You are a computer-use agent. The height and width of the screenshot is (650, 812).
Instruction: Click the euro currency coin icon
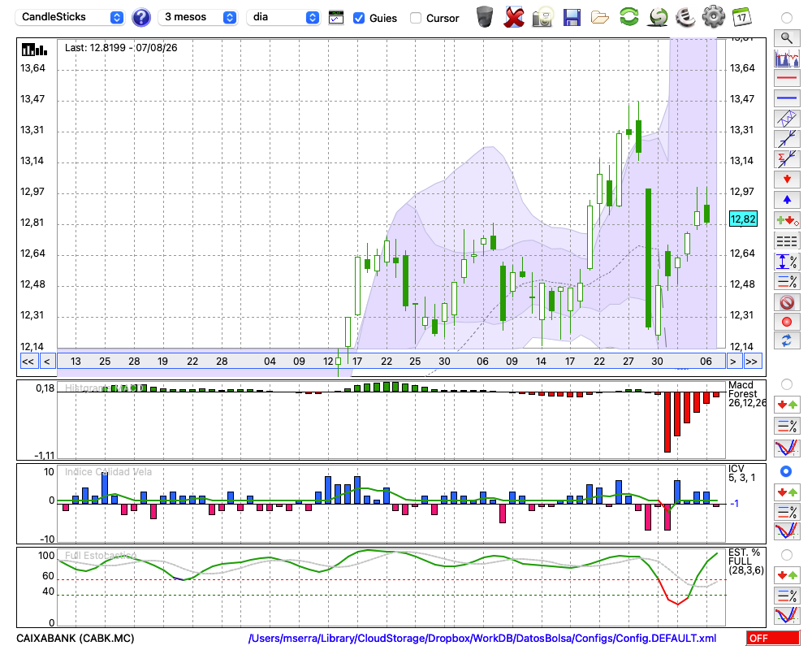coord(685,17)
